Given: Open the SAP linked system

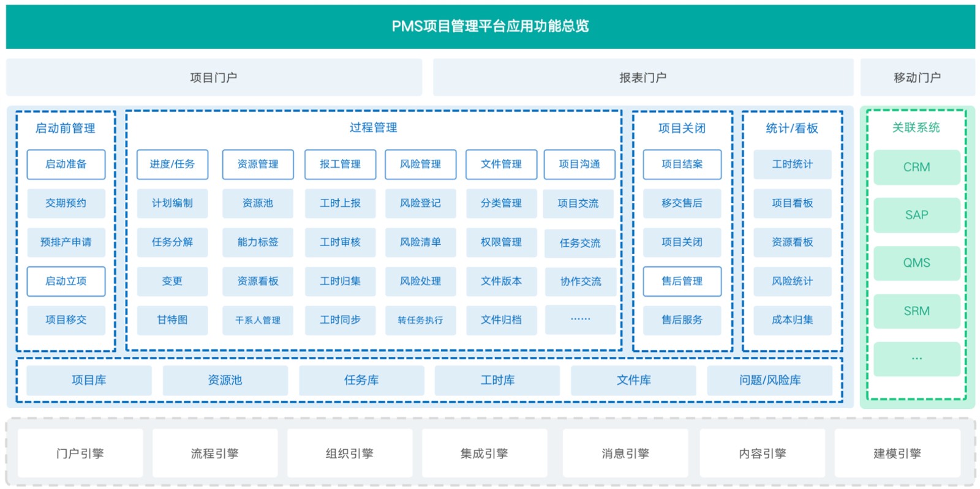Looking at the screenshot, I should [917, 215].
